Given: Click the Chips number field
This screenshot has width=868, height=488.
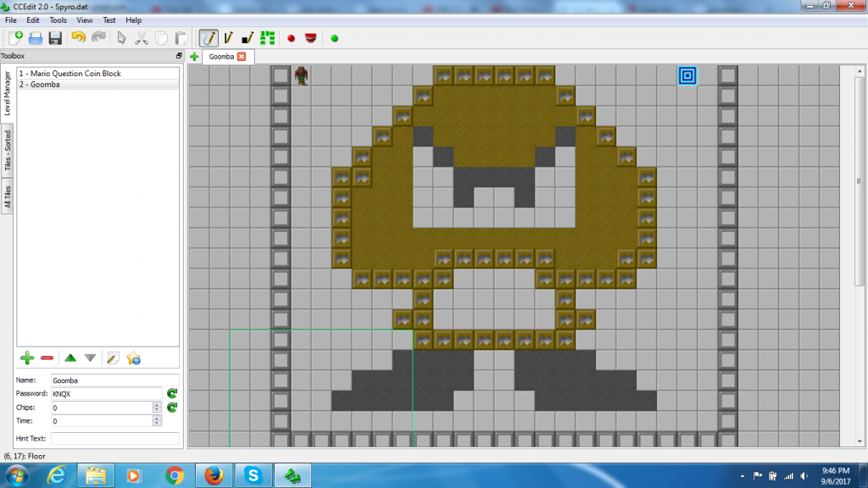Looking at the screenshot, I should pos(102,408).
